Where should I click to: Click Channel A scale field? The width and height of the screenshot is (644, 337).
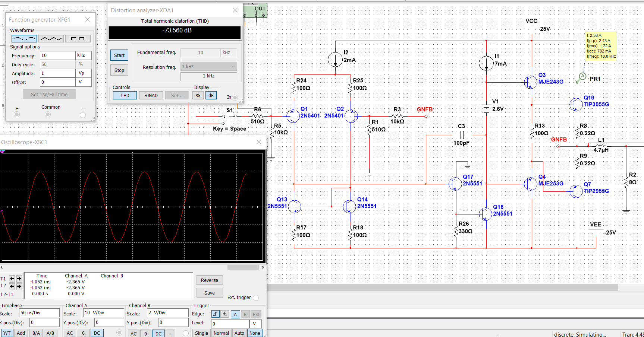click(104, 313)
